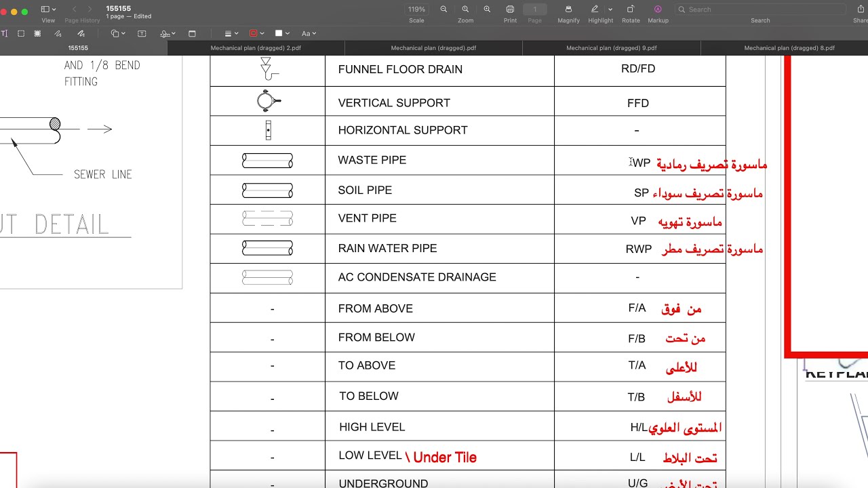The height and width of the screenshot is (488, 868).
Task: Click the SOIL PIPE text
Action: point(365,190)
